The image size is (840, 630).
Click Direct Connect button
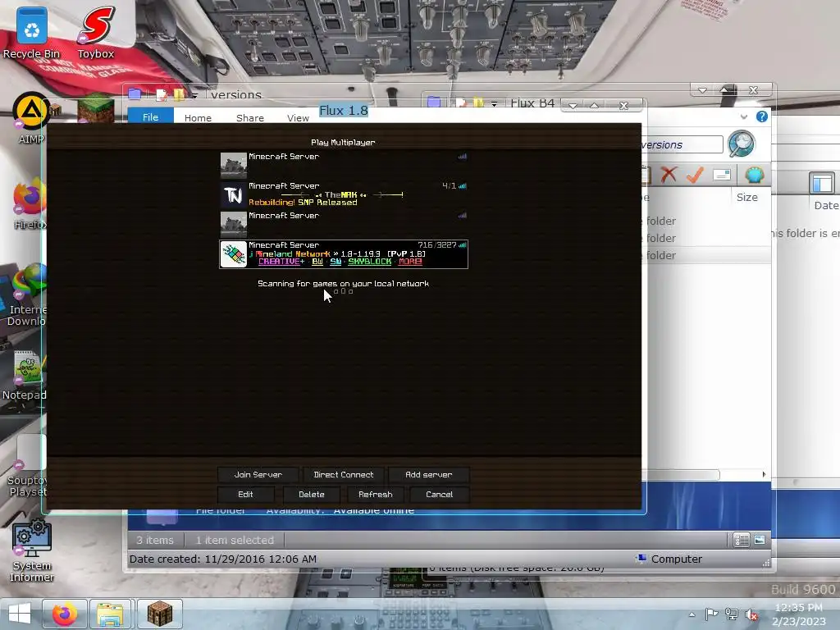click(x=344, y=475)
